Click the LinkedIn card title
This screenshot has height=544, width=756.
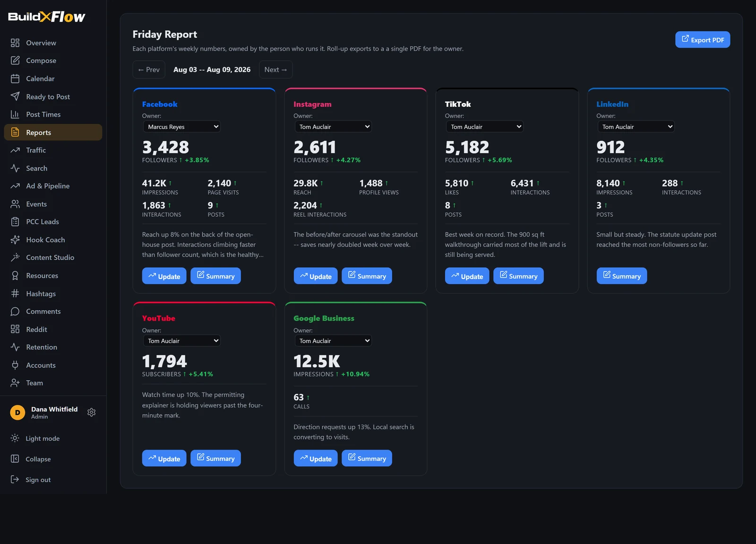(612, 104)
